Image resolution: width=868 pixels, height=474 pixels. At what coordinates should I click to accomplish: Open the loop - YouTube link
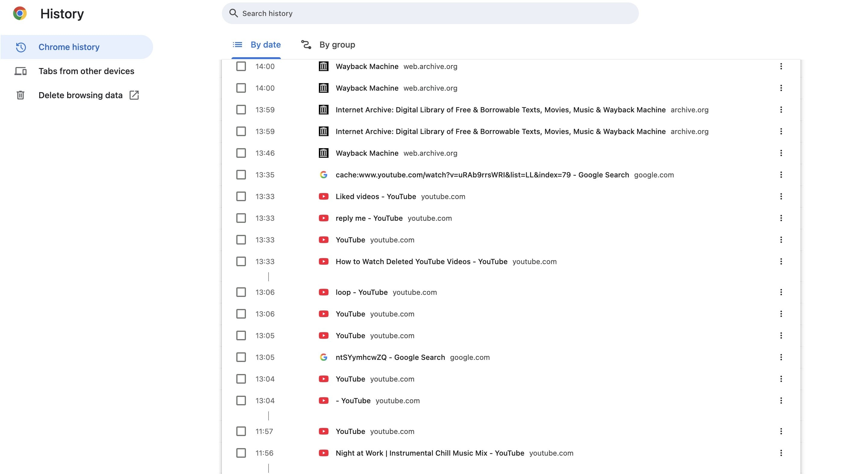[x=362, y=292]
